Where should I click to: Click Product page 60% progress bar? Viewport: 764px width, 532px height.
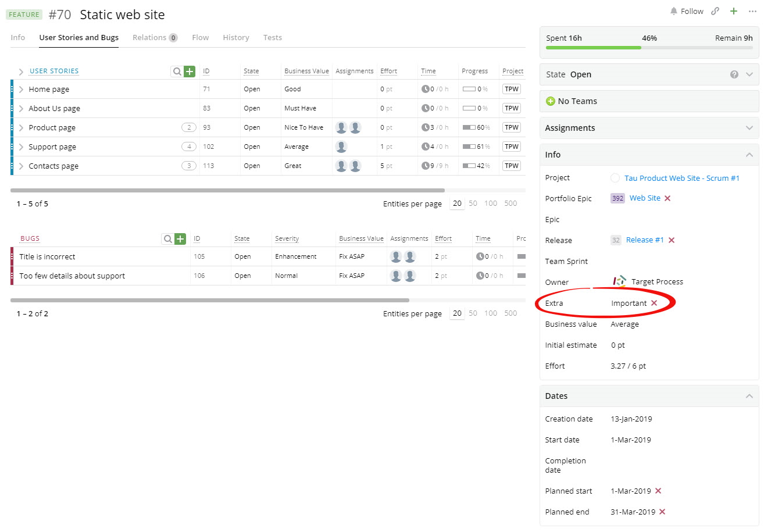point(469,127)
